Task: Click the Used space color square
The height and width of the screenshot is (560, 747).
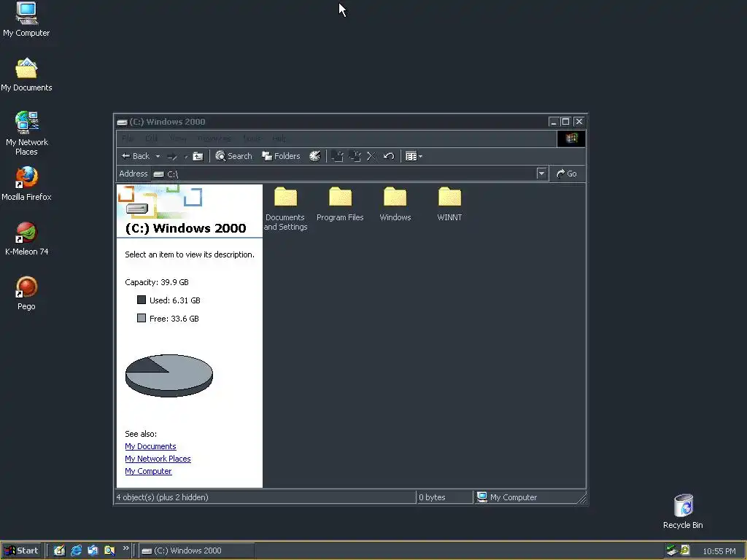Action: click(x=142, y=300)
